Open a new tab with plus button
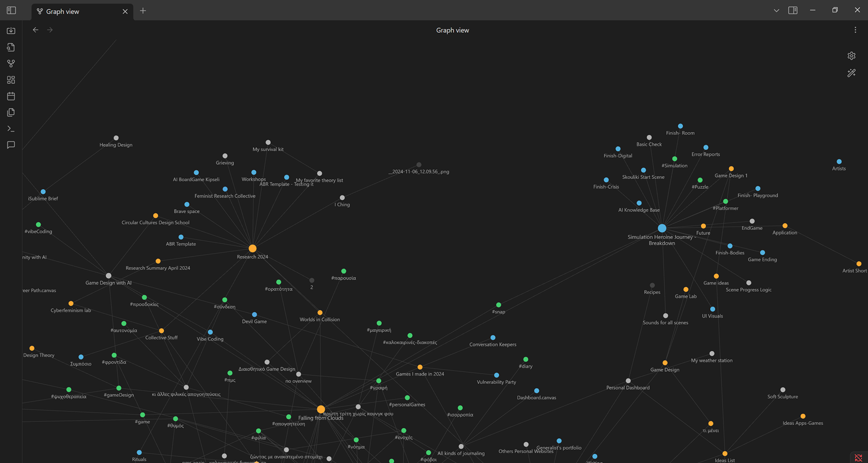 tap(143, 11)
